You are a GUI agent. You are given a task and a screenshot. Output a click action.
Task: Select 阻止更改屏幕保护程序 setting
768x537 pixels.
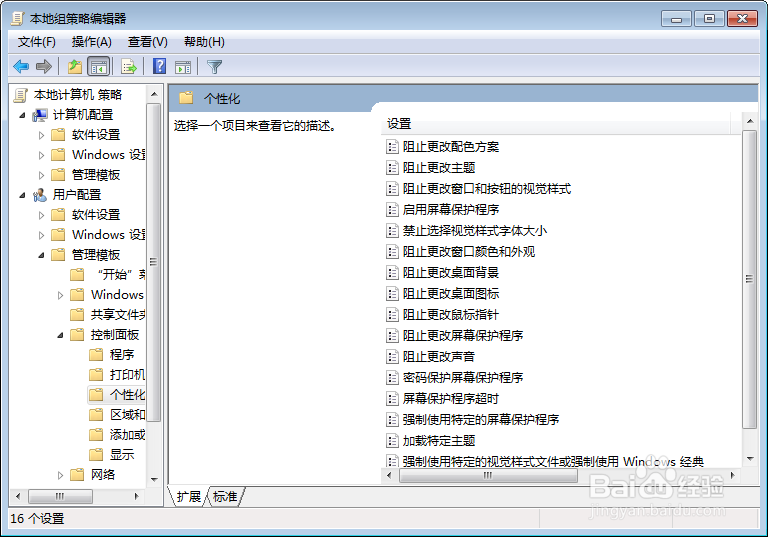[x=463, y=336]
